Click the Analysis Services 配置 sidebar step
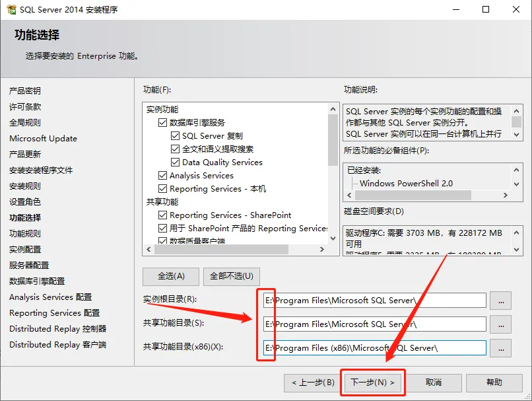This screenshot has width=532, height=401. pos(51,297)
